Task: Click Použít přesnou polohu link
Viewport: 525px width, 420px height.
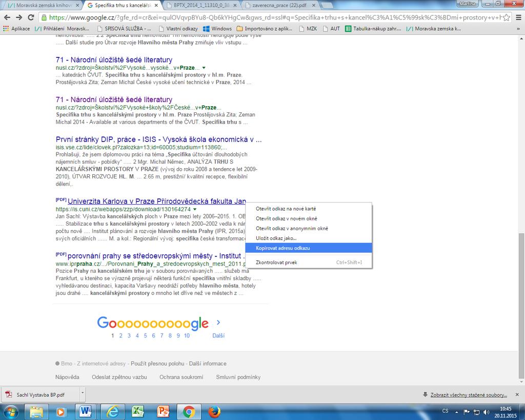Action: point(157,364)
